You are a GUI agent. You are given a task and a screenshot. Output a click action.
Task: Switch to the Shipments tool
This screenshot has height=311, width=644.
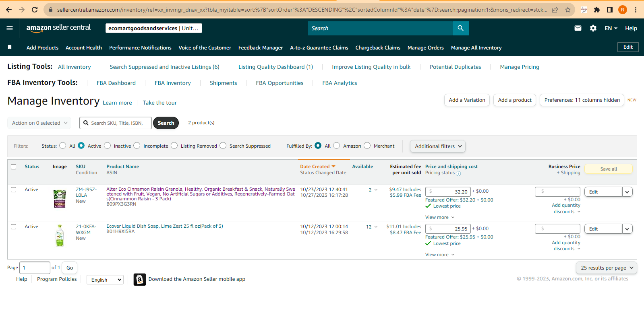pos(224,83)
